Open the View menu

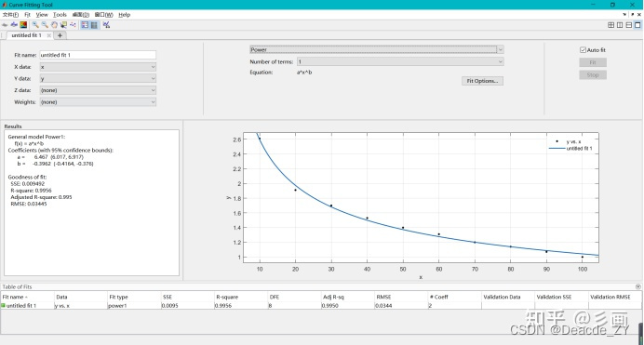coord(42,14)
